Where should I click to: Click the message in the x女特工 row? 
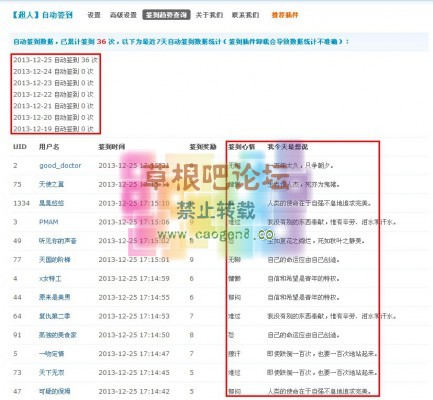pyautogui.click(x=303, y=278)
